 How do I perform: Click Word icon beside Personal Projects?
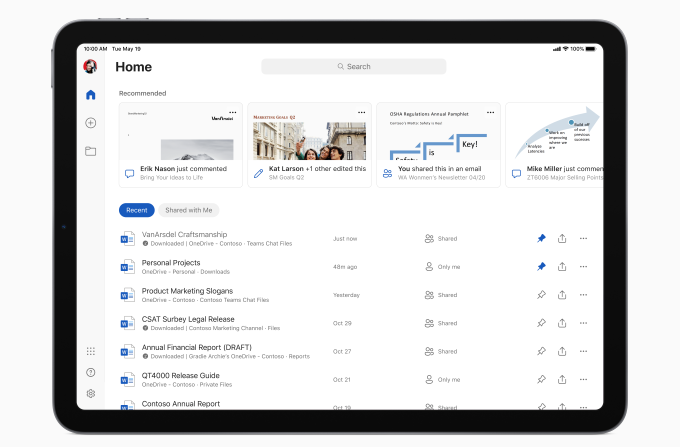(x=128, y=267)
